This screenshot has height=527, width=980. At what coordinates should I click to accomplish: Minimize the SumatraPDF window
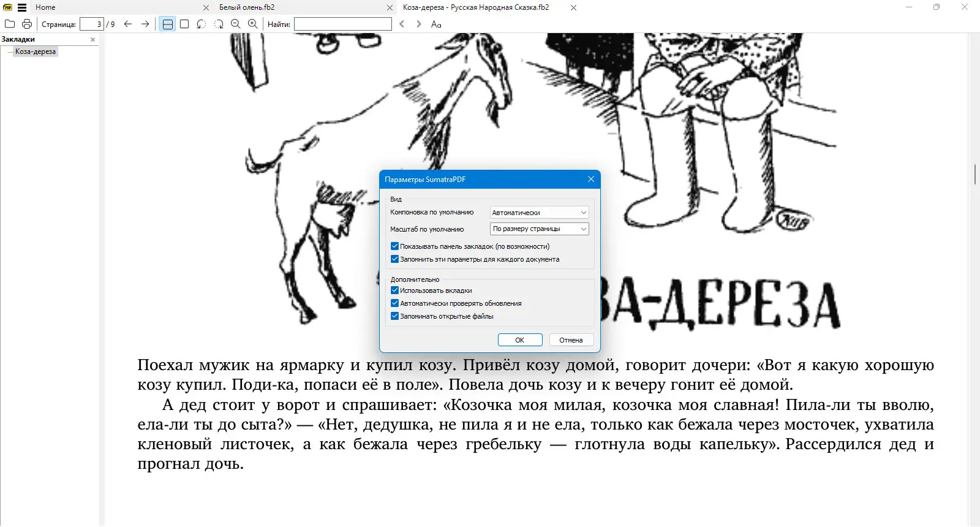click(x=909, y=7)
